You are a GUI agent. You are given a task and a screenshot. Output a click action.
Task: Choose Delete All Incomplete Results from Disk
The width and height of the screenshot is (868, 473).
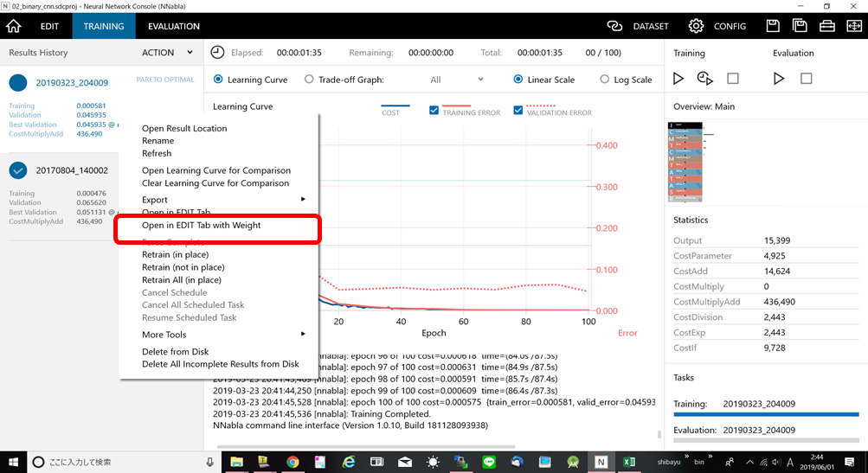(221, 364)
